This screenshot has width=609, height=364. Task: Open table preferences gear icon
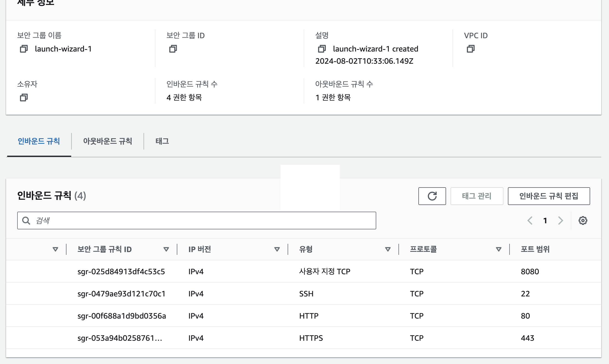click(583, 221)
